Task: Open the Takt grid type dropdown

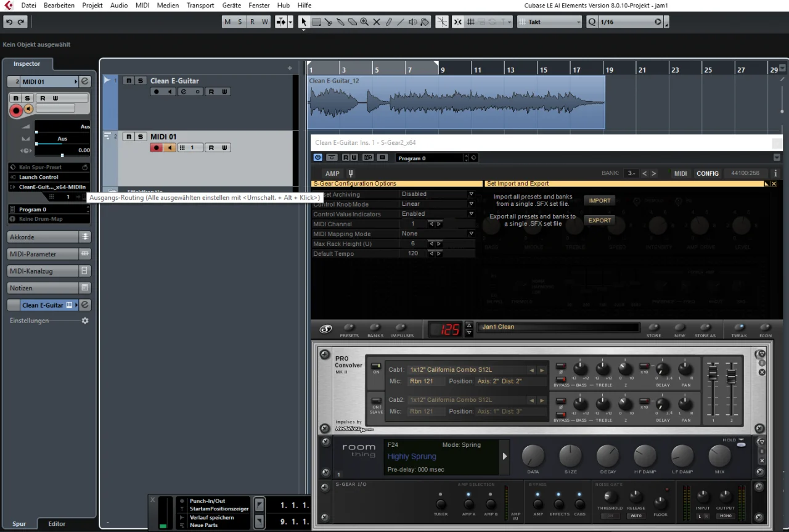Action: coord(549,22)
